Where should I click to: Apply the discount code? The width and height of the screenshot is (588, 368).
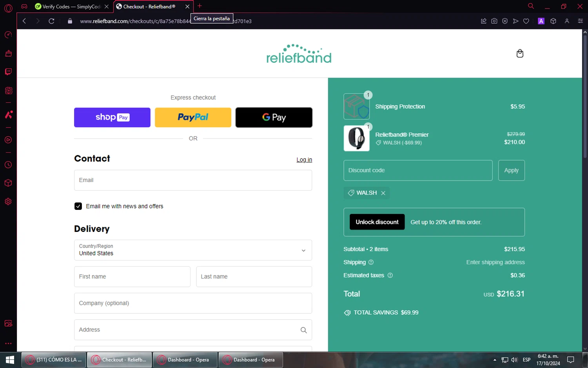(512, 170)
